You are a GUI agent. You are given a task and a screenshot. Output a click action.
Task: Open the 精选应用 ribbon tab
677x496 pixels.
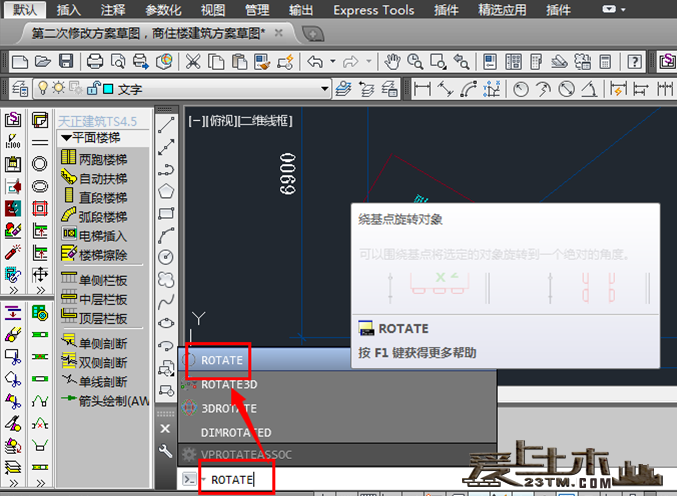(502, 9)
